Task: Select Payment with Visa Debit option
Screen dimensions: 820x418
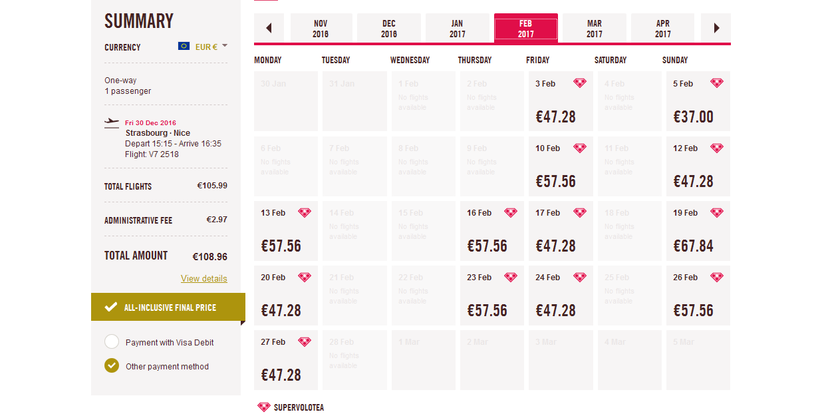Action: [112, 342]
